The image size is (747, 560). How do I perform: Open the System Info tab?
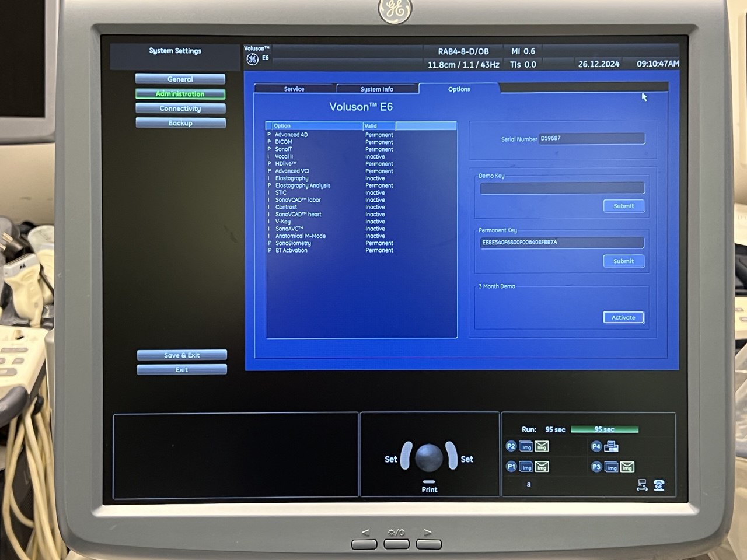tap(377, 89)
